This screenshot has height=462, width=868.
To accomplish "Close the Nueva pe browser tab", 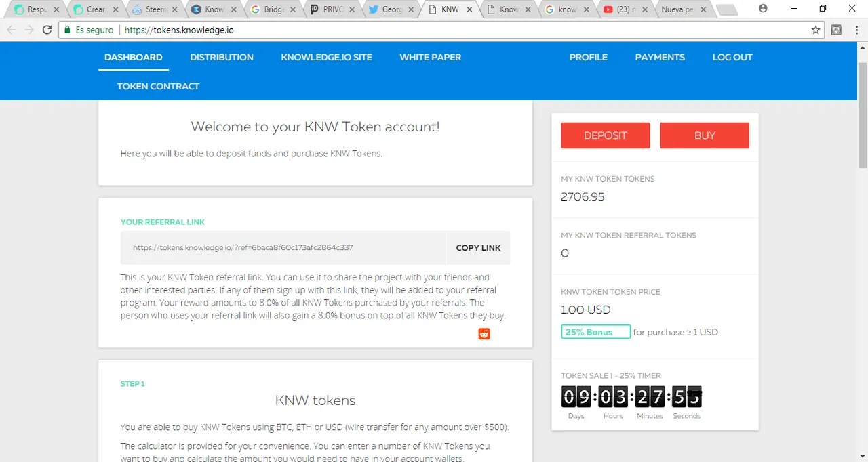I will coord(704,9).
